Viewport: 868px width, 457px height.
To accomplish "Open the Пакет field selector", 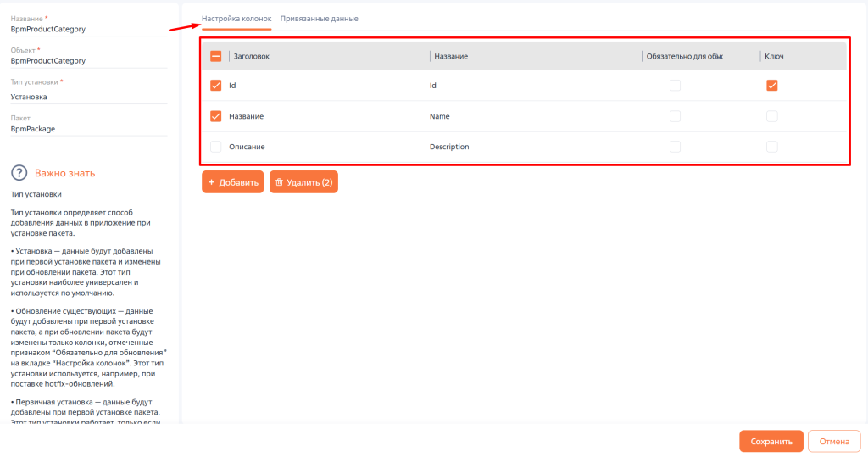I will 88,129.
